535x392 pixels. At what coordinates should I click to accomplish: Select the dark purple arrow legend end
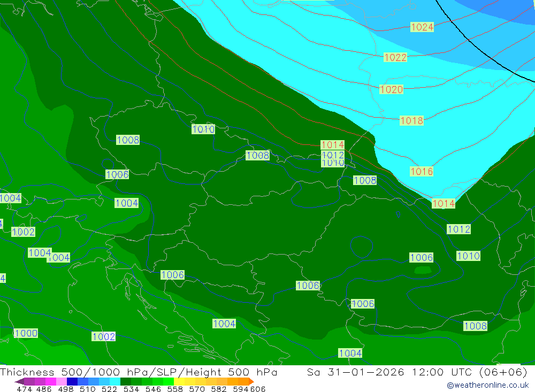[19, 382]
